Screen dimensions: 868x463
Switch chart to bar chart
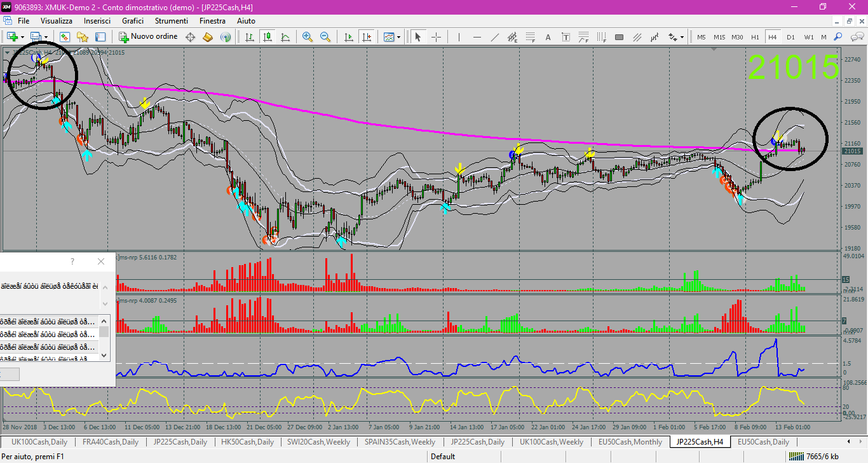click(250, 37)
